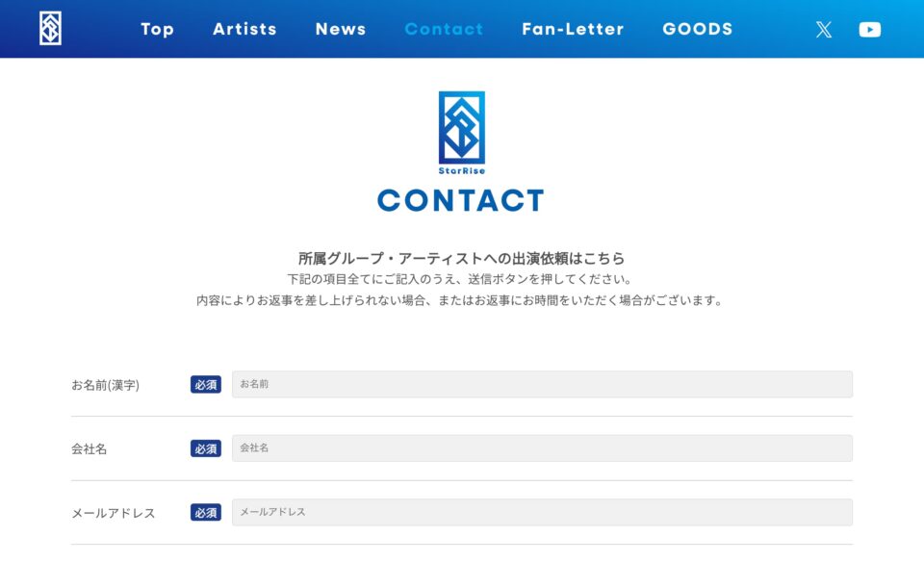This screenshot has height=562, width=924.
Task: Click the large CONTACT page heading
Action: tap(461, 200)
